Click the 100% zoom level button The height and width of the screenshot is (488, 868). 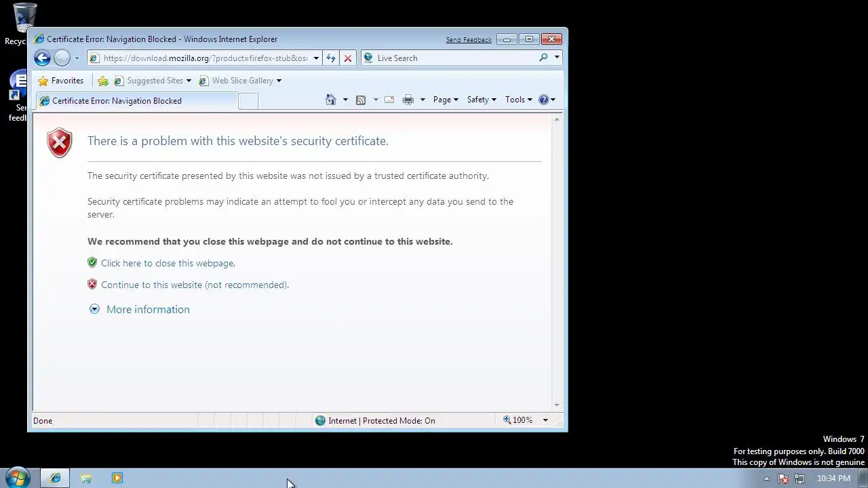tap(518, 420)
